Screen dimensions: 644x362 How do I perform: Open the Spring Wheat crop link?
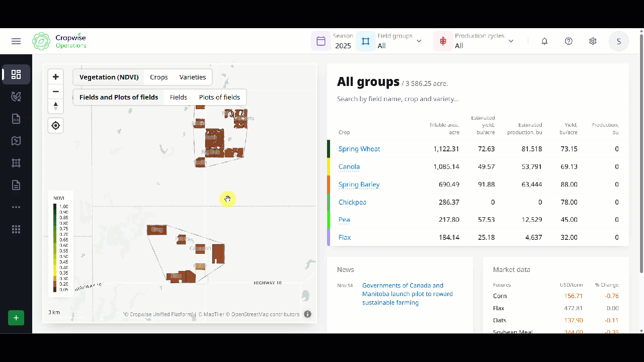coord(359,149)
